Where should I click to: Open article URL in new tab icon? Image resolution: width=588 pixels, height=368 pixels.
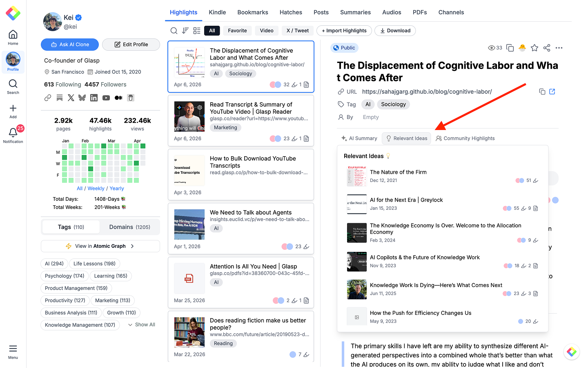coord(552,92)
